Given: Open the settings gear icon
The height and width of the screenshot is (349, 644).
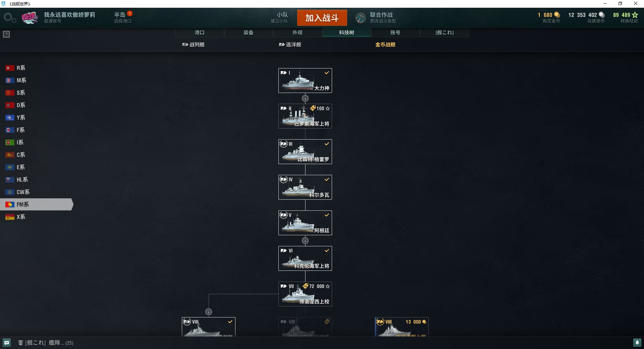Looking at the screenshot, I should point(9,18).
